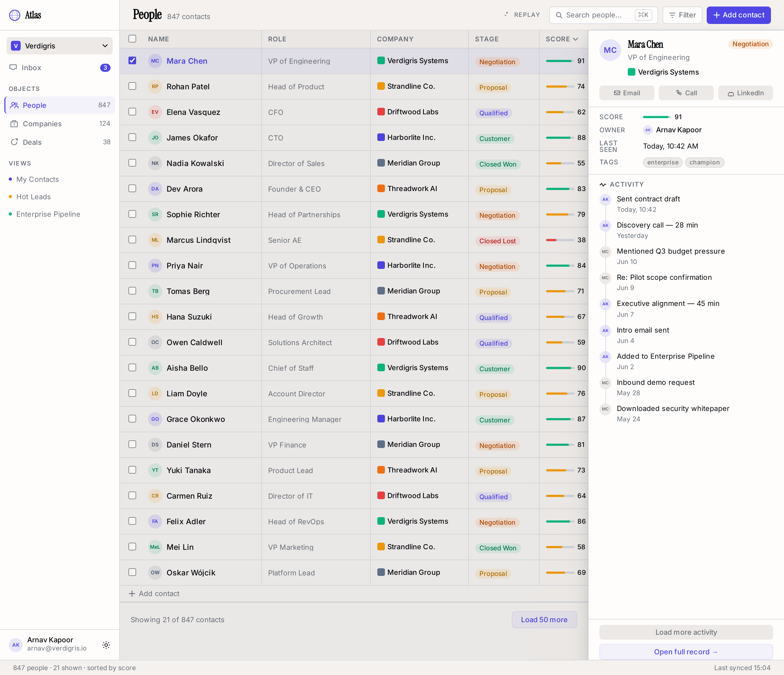Click the Call action button

point(686,93)
